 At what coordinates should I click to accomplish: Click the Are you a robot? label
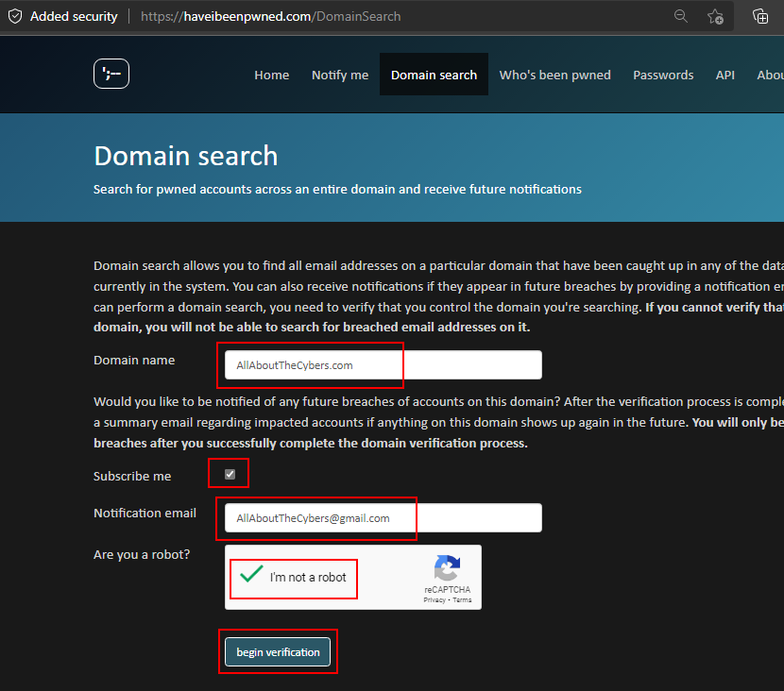(142, 555)
